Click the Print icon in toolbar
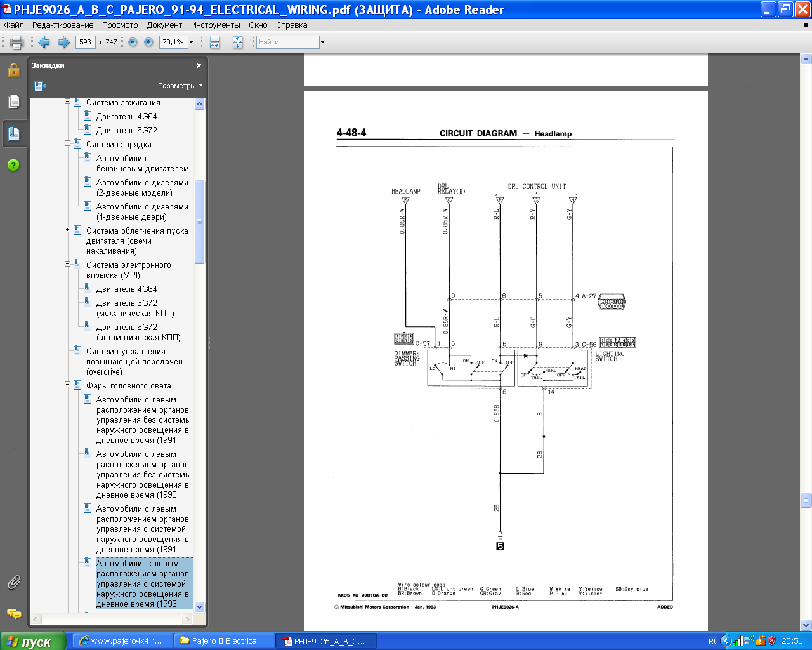The width and height of the screenshot is (812, 650). (x=16, y=43)
